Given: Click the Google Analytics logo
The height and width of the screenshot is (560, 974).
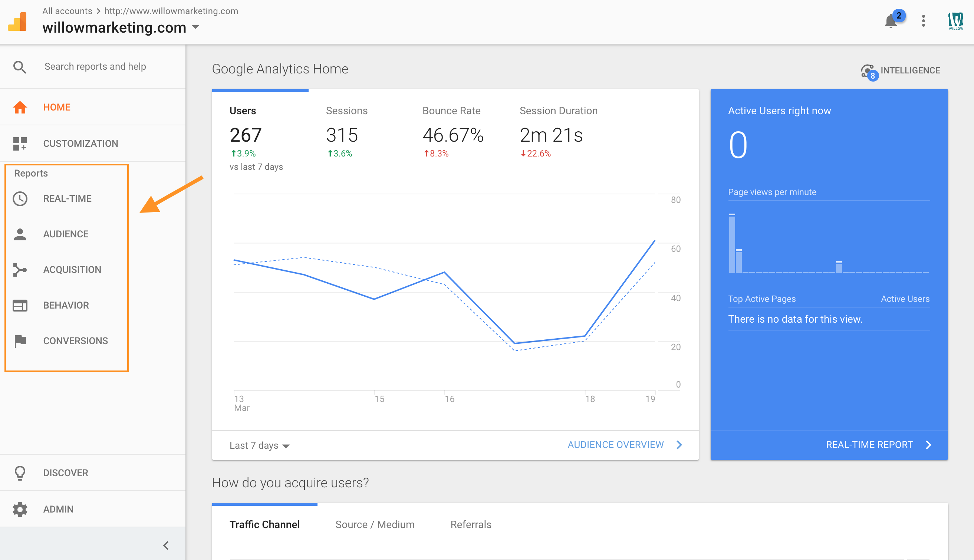Looking at the screenshot, I should [17, 22].
